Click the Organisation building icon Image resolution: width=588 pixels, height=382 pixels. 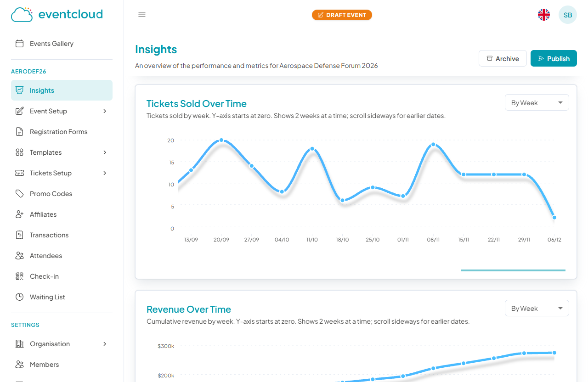coord(19,344)
